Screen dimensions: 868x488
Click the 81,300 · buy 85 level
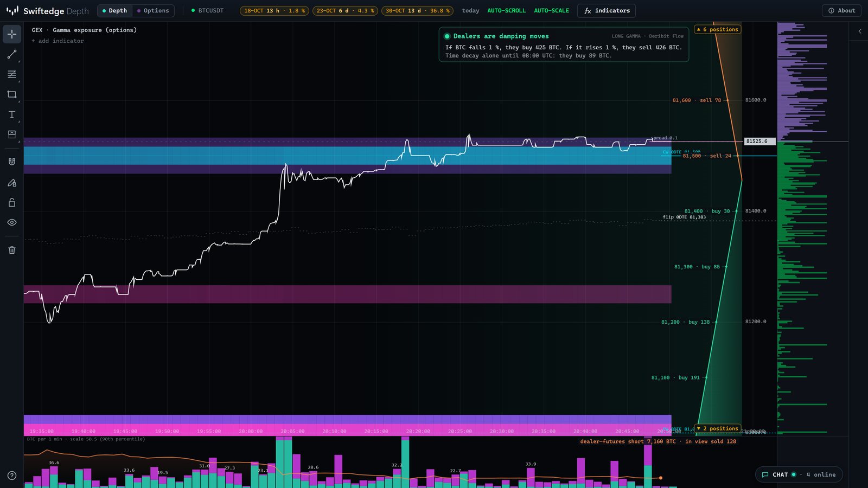click(697, 267)
